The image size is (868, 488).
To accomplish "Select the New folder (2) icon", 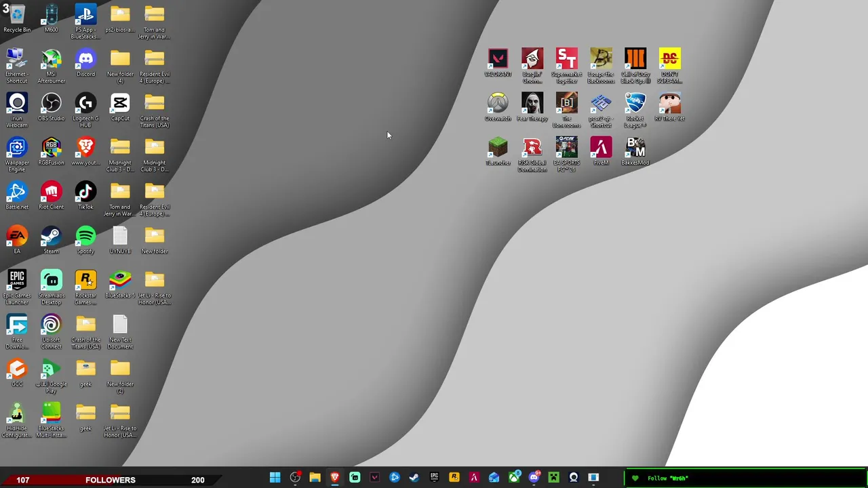I will pyautogui.click(x=120, y=376).
